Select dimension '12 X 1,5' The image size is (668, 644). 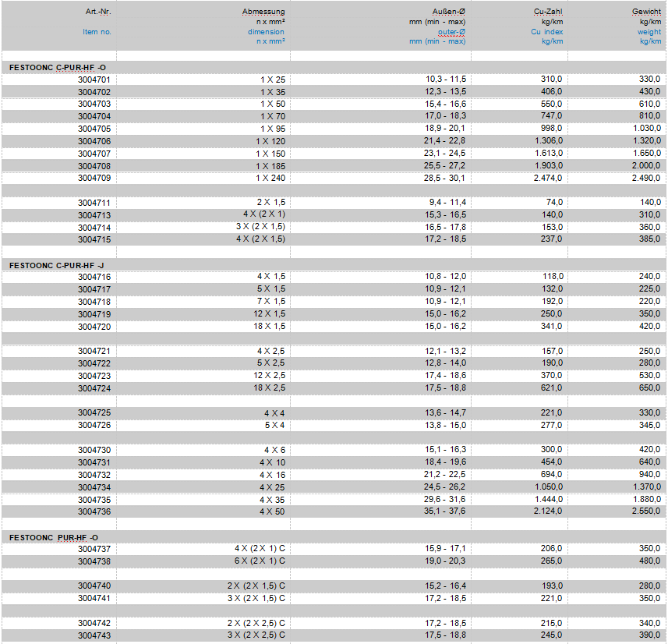[x=269, y=313]
